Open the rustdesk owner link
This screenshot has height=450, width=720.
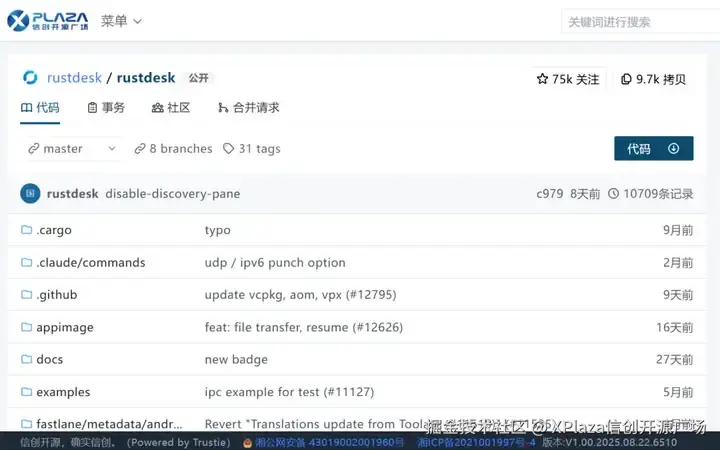[x=74, y=78]
